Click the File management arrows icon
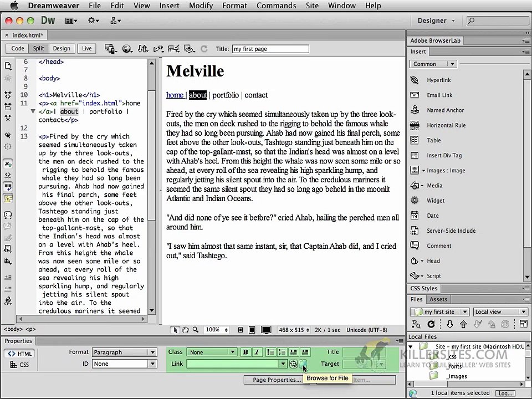The width and height of the screenshot is (532, 399). pyautogui.click(x=143, y=49)
